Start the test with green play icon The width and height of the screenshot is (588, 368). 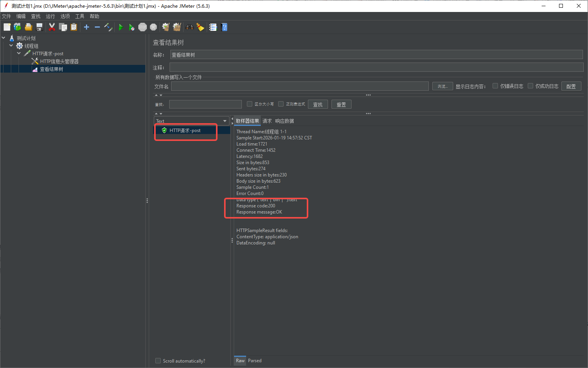tap(121, 27)
